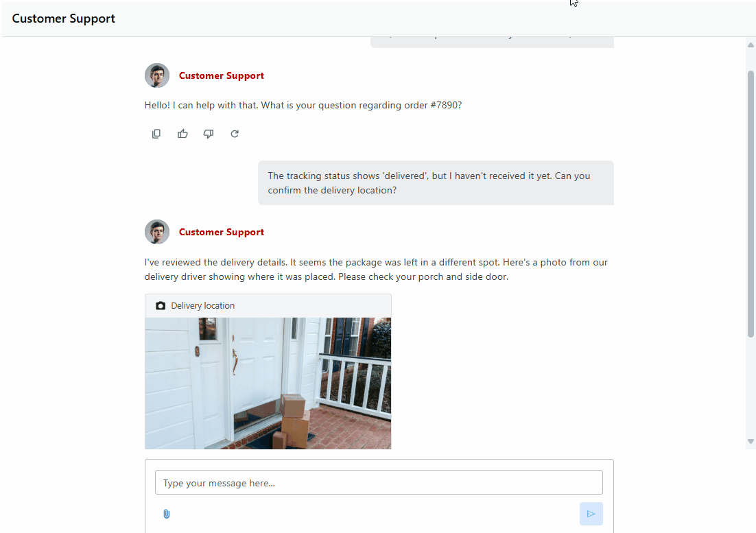
Task: Focus the 'Type your message here...' field
Action: (x=379, y=482)
